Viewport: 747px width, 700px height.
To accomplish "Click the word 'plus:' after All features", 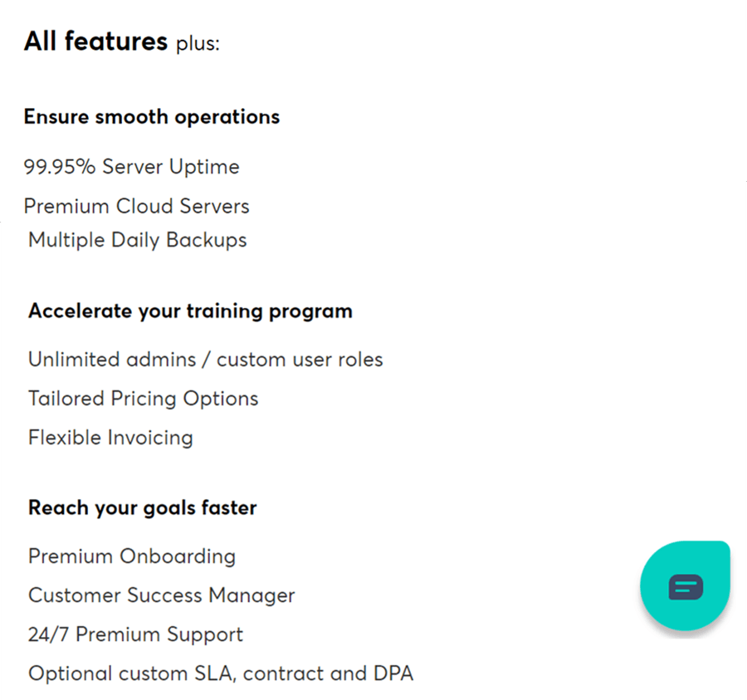I will [x=198, y=43].
